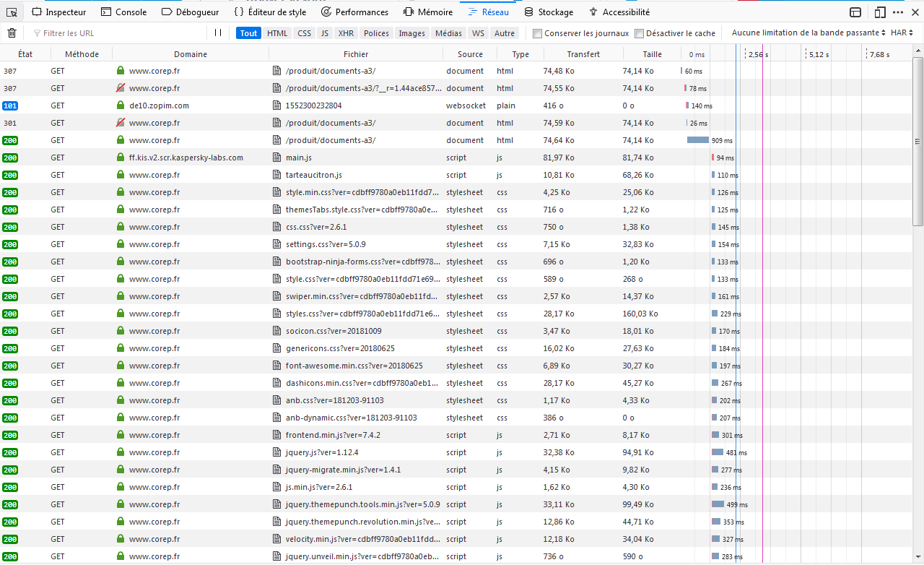Filter requests with the CSS button
This screenshot has width=924, height=565.
pyautogui.click(x=304, y=33)
